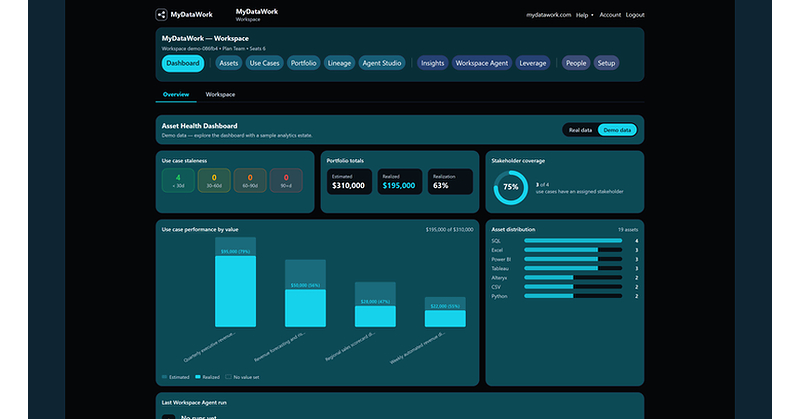
Task: Click the SQL asset distribution bar
Action: (x=573, y=241)
